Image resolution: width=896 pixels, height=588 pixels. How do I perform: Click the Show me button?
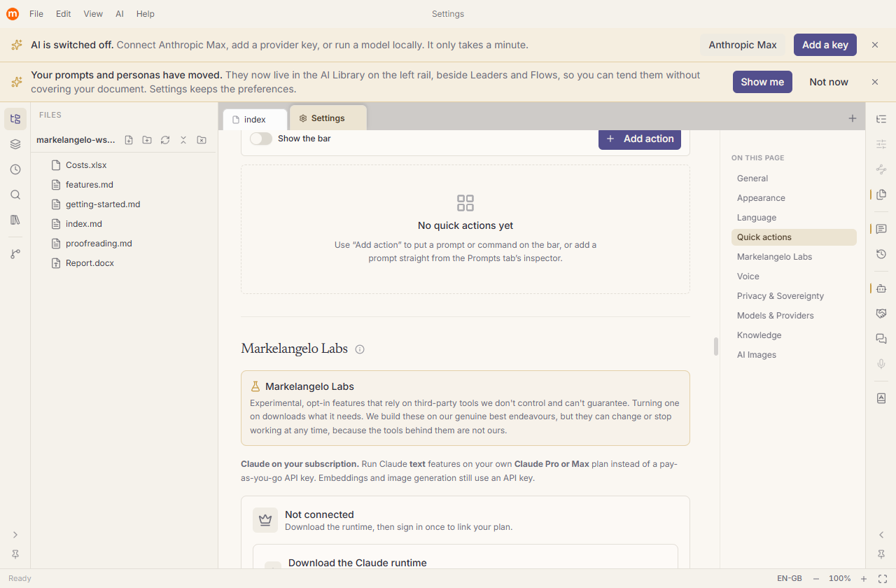click(762, 82)
